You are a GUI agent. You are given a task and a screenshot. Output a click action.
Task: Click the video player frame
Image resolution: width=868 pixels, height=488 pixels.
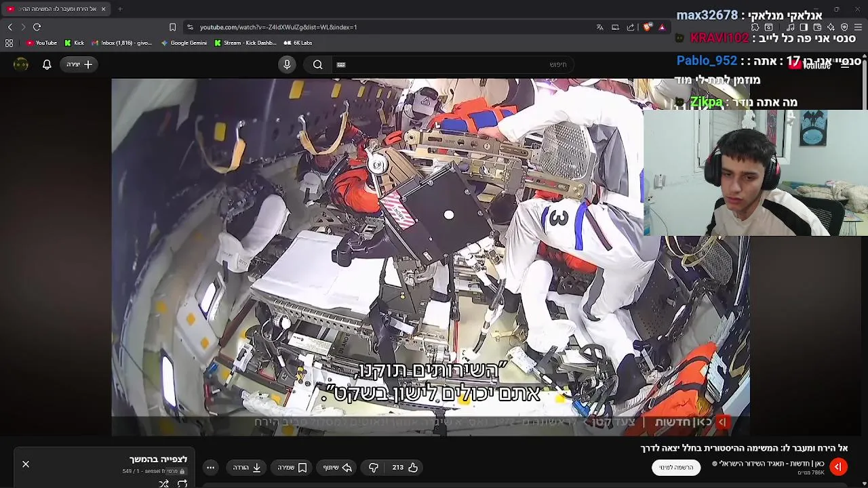[431, 257]
